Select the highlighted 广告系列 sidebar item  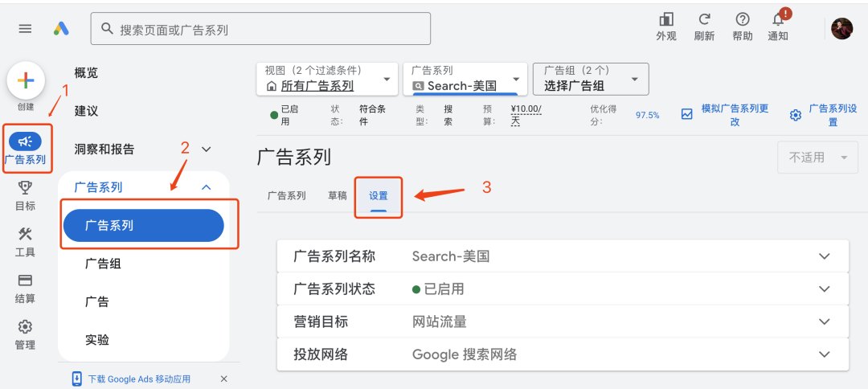pyautogui.click(x=143, y=226)
